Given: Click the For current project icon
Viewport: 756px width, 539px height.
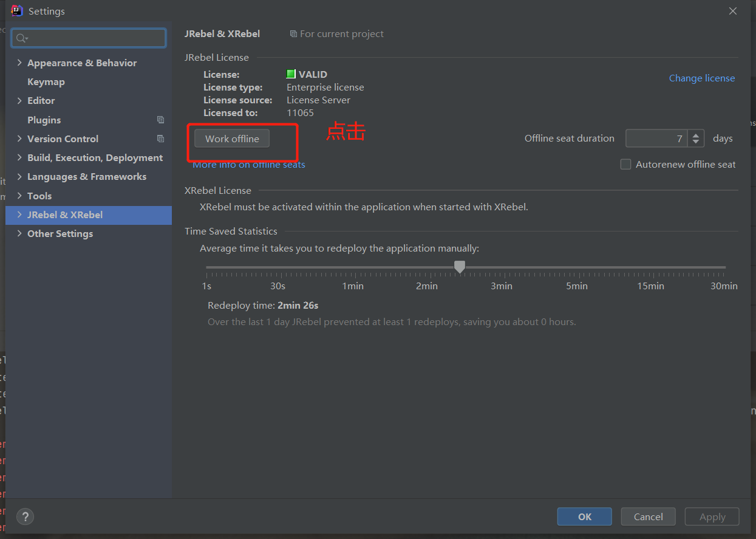Looking at the screenshot, I should pyautogui.click(x=293, y=34).
